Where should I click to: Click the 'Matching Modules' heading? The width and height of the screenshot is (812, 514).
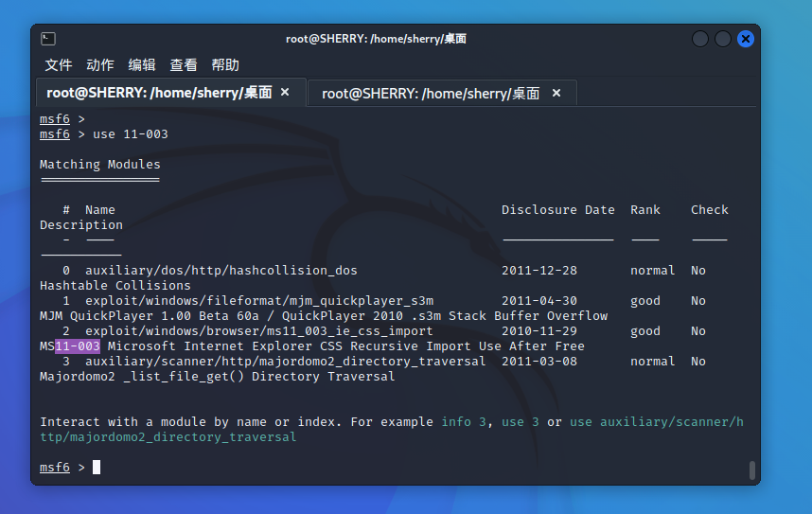pos(100,165)
